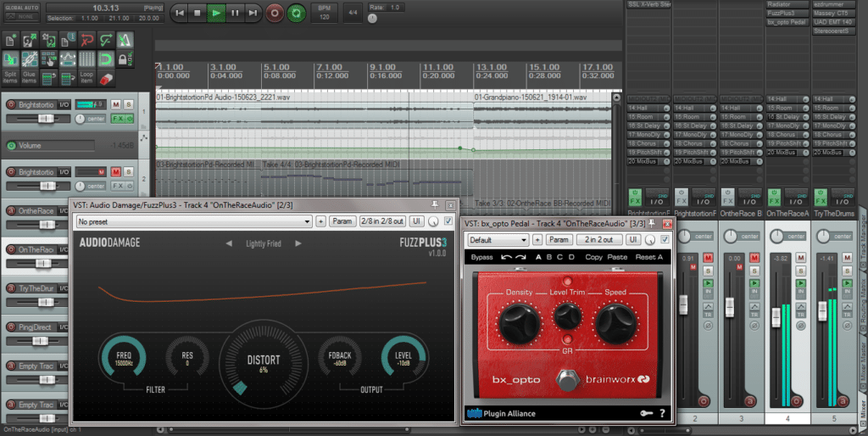Viewport: 868px width, 436px height.
Task: Click the Go to start transport button
Action: [180, 14]
